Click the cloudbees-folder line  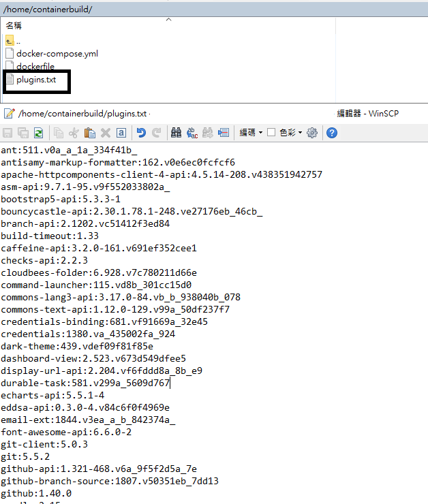click(99, 272)
